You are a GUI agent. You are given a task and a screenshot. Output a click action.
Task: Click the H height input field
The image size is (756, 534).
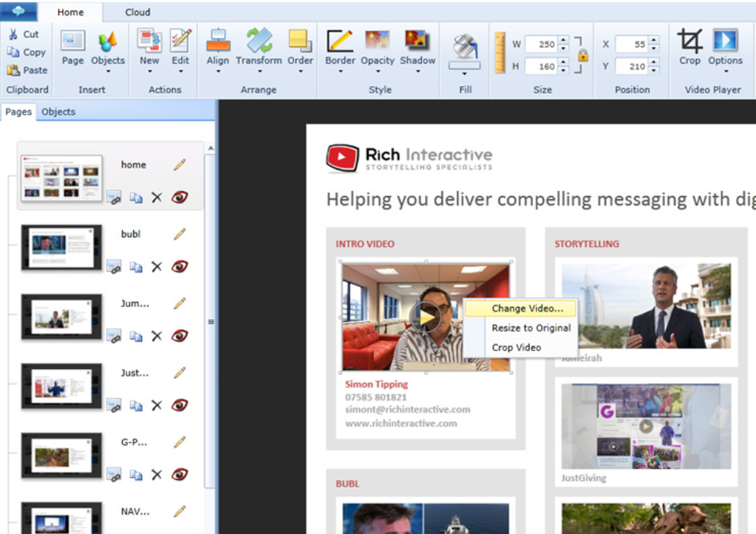[542, 67]
